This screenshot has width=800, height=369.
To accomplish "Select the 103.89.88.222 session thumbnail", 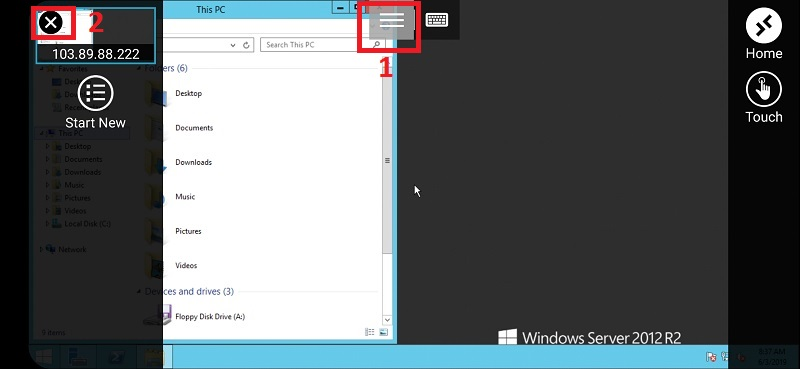I will [x=95, y=36].
